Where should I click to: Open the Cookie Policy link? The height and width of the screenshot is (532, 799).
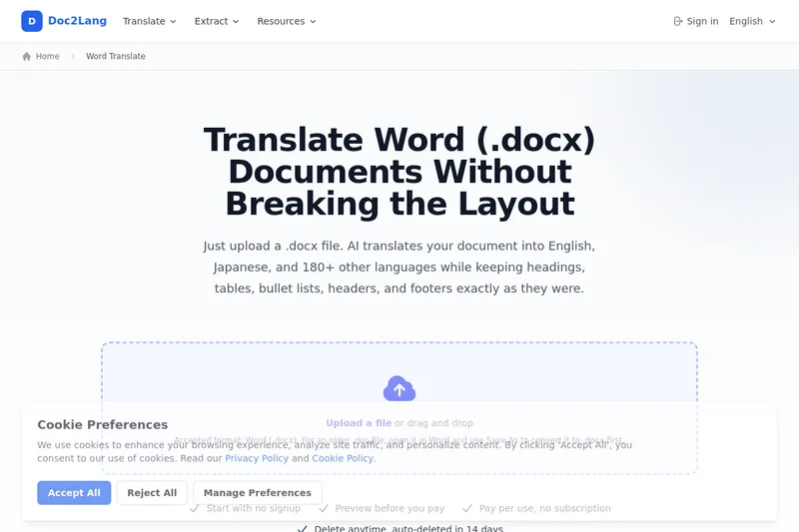[343, 458]
